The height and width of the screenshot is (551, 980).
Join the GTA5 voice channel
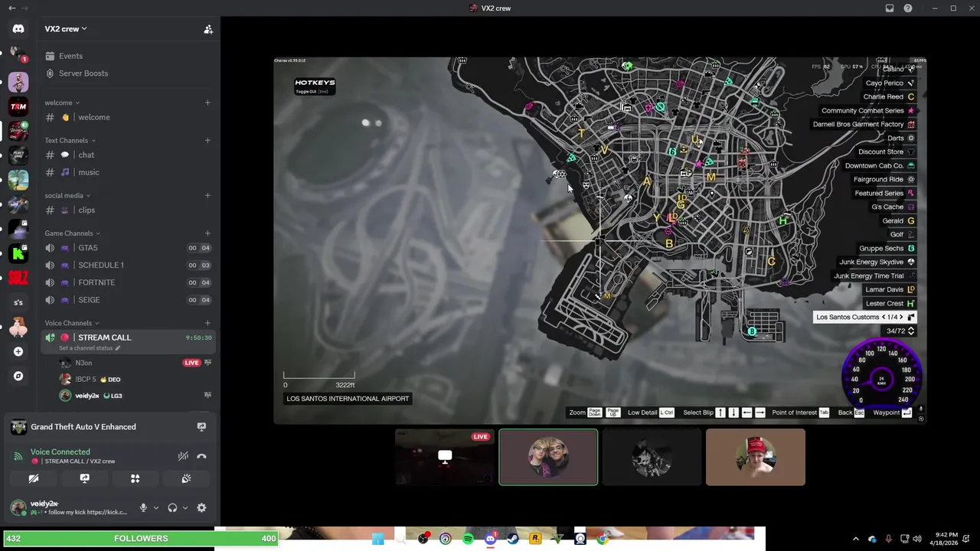[x=127, y=248]
